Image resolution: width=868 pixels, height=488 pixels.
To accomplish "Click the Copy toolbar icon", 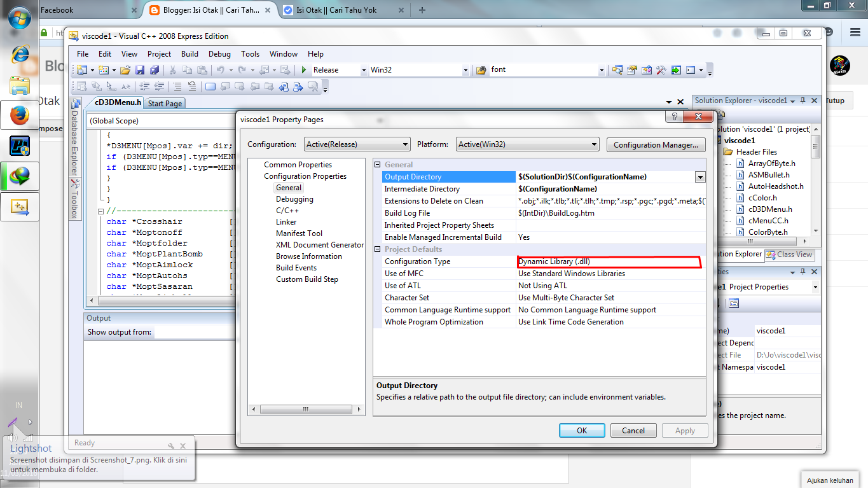I will (x=187, y=70).
